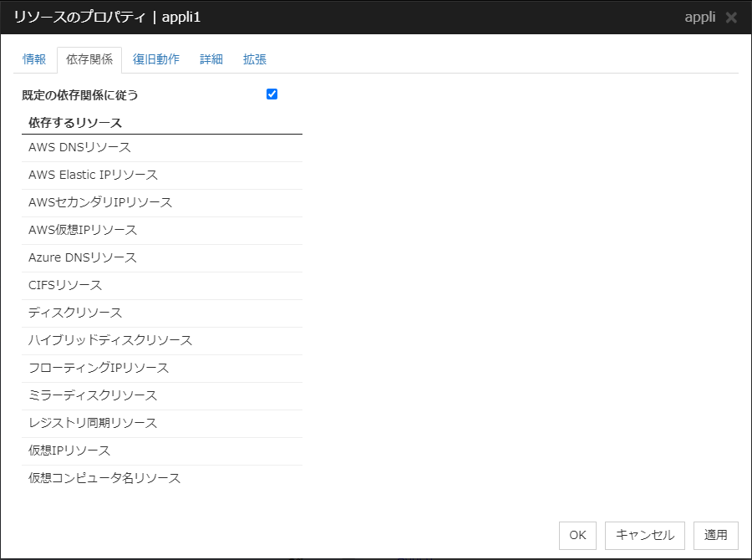Stay on the 依存関係 tab
The width and height of the screenshot is (752, 560).
[89, 59]
